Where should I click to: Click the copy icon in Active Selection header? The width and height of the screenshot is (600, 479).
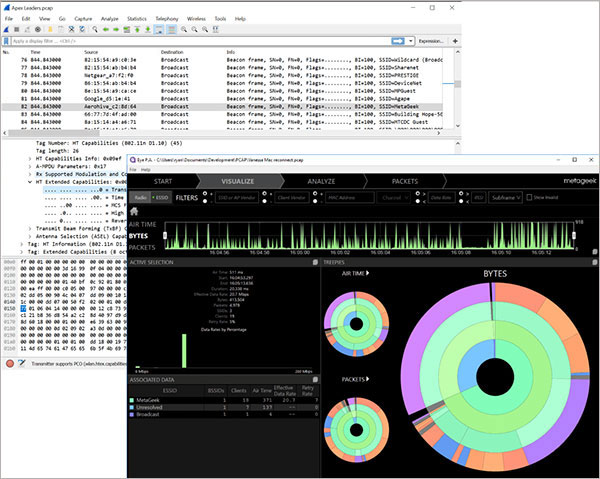pos(314,262)
